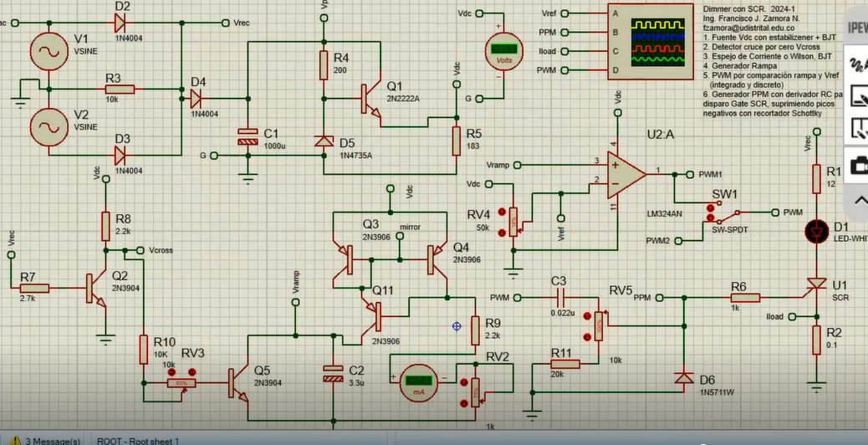Toggle SW1 with its upper red actuator
Viewport: 868px width, 445px height.
[712, 208]
